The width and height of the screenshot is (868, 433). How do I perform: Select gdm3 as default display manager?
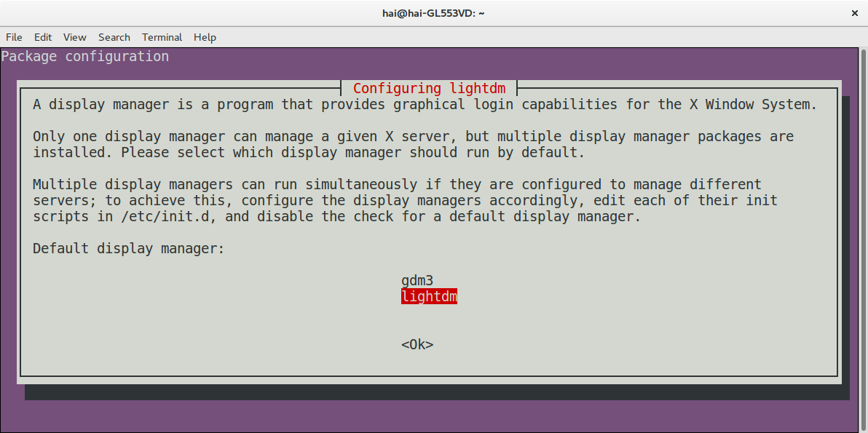(x=417, y=281)
